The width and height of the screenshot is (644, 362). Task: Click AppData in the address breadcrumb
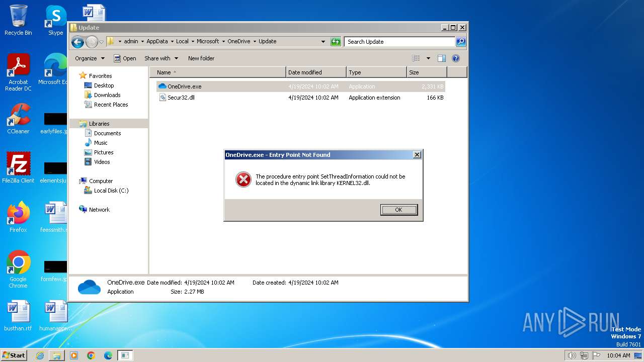(157, 42)
